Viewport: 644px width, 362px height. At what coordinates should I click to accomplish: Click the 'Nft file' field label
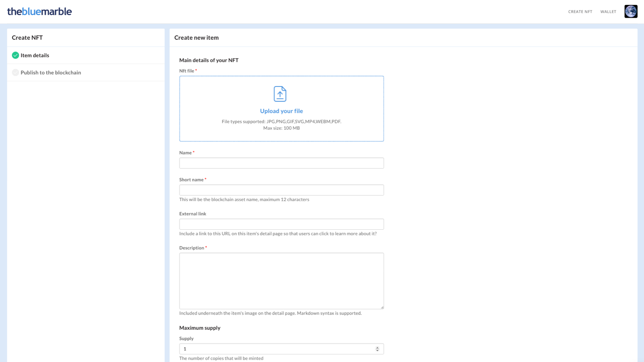(x=187, y=71)
